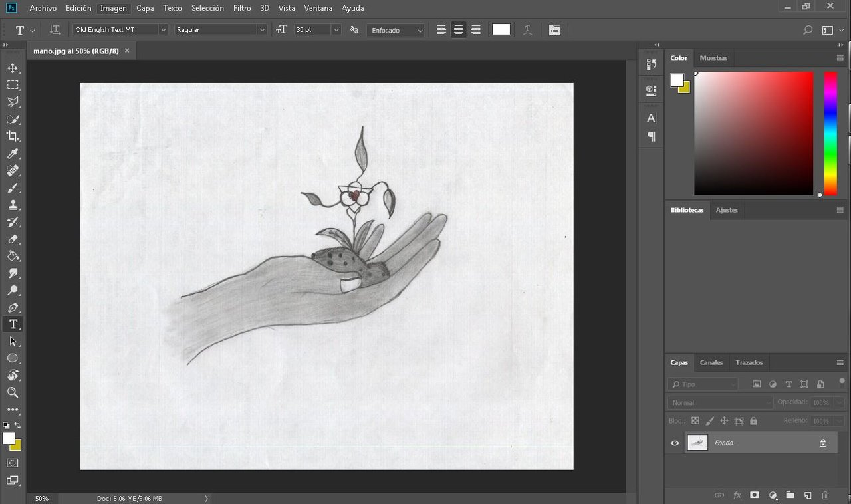Toggle lock position in Capas panel
Viewport: 851px width, 504px height.
click(724, 421)
